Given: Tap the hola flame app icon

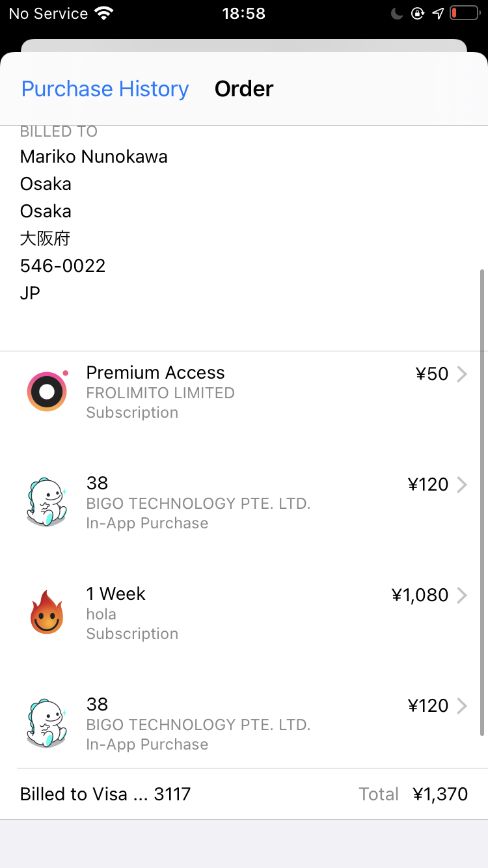Looking at the screenshot, I should pos(47,613).
